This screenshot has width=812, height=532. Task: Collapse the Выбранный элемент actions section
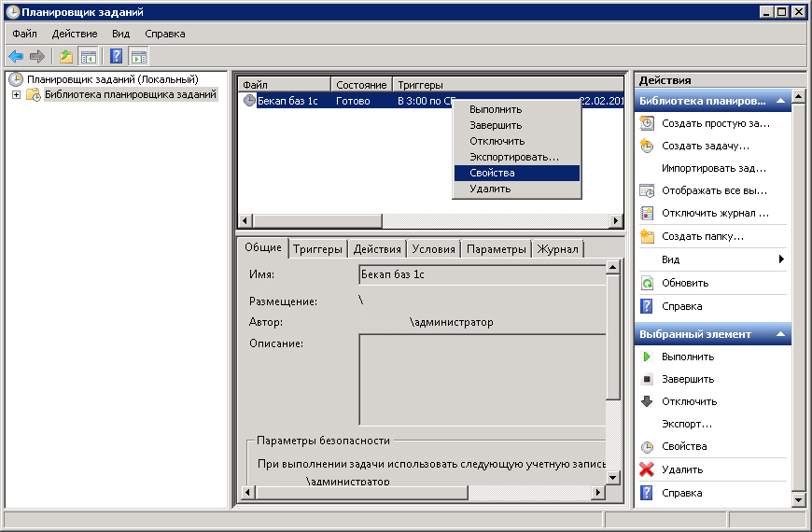pyautogui.click(x=781, y=334)
